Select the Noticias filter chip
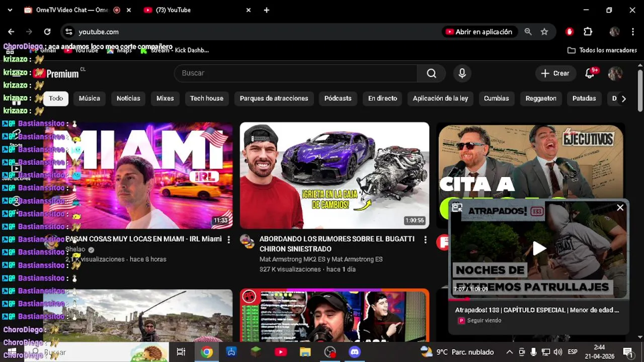644x362 pixels. [128, 99]
